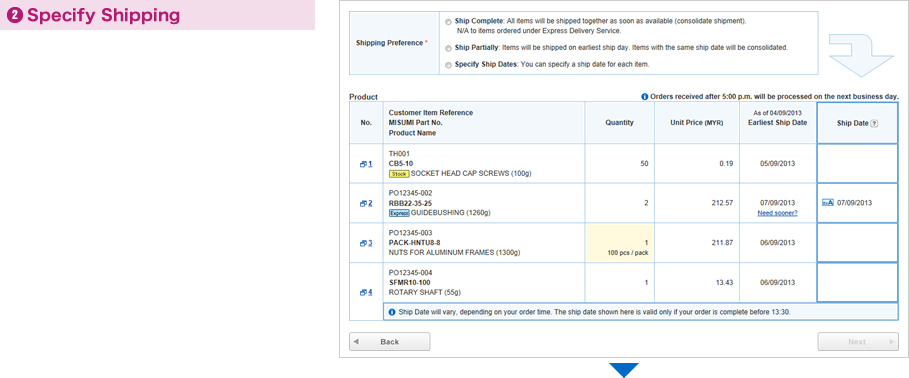Click part number PACK-HNTU8-8
This screenshot has height=378, width=909.
pos(413,243)
